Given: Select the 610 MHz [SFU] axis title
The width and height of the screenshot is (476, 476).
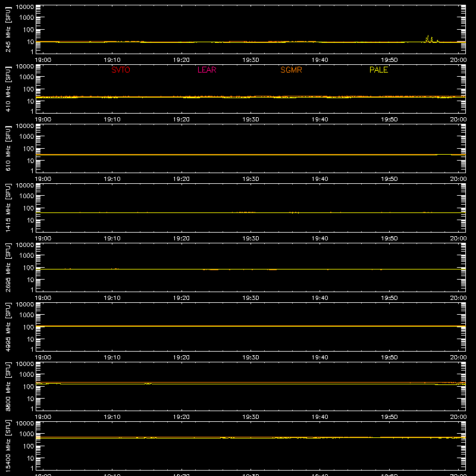Looking at the screenshot, I should (x=8, y=148).
